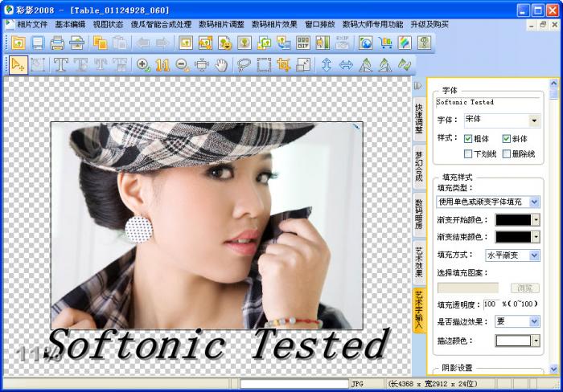Image resolution: width=563 pixels, height=392 pixels.
Task: Open the 字体 font dropdown (宋体)
Action: 534,120
